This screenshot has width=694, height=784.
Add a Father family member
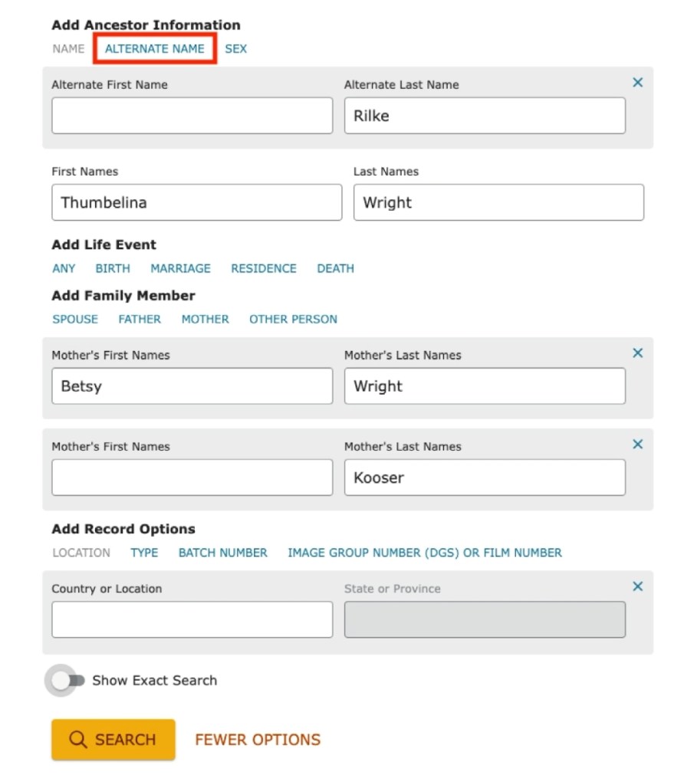pyautogui.click(x=140, y=319)
